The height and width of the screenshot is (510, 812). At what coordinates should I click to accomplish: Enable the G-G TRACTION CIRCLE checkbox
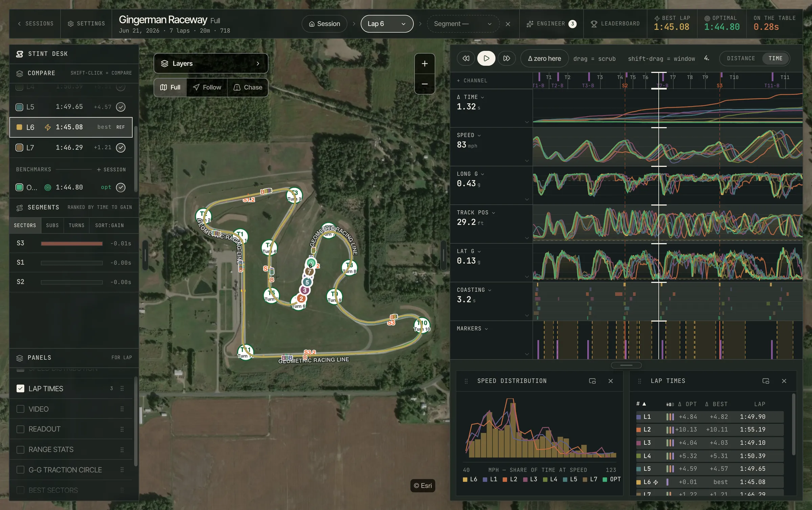point(20,470)
